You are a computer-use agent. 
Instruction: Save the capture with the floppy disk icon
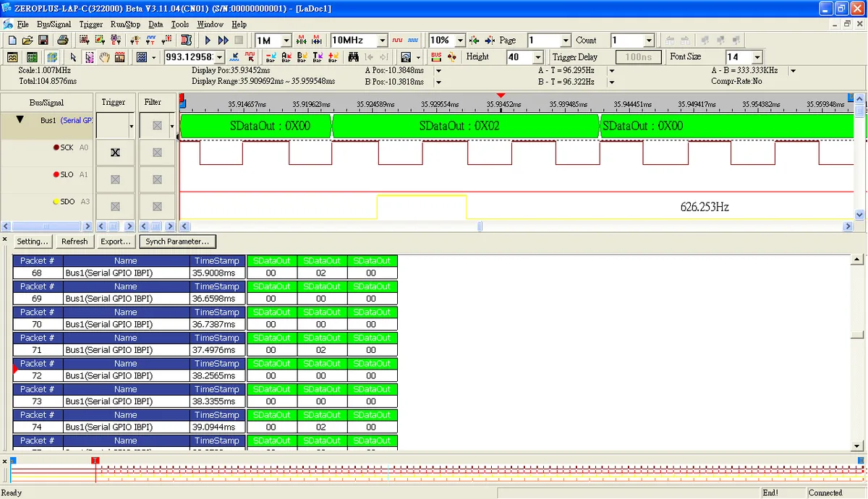point(43,40)
